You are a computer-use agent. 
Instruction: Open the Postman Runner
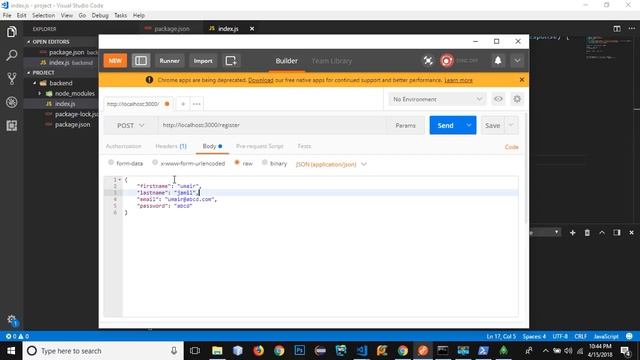[x=169, y=61]
